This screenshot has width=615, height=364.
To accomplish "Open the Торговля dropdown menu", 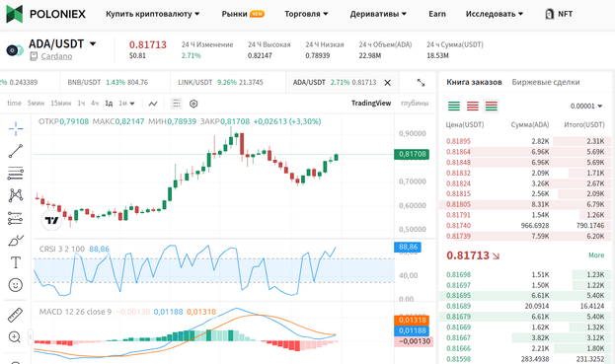I will (306, 14).
